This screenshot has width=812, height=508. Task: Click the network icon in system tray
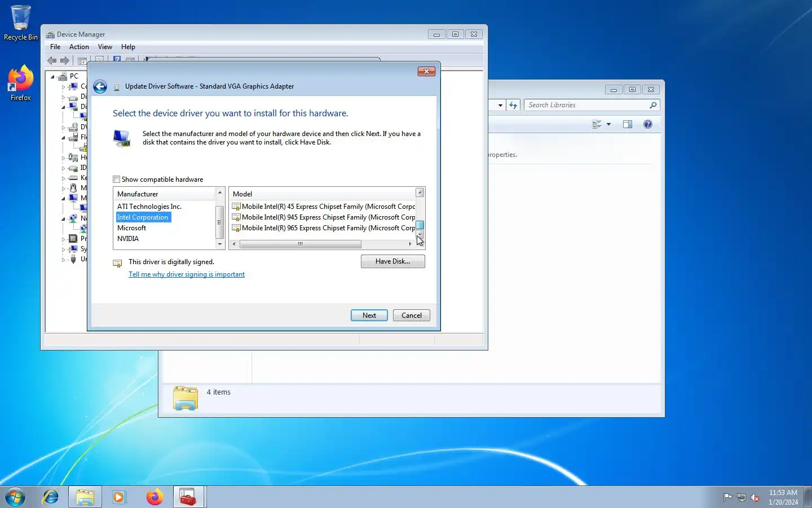pyautogui.click(x=742, y=497)
